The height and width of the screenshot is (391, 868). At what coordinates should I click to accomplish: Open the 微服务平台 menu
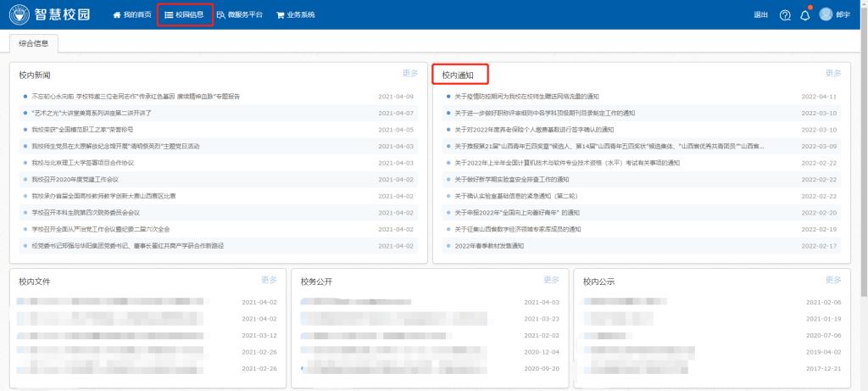(240, 15)
